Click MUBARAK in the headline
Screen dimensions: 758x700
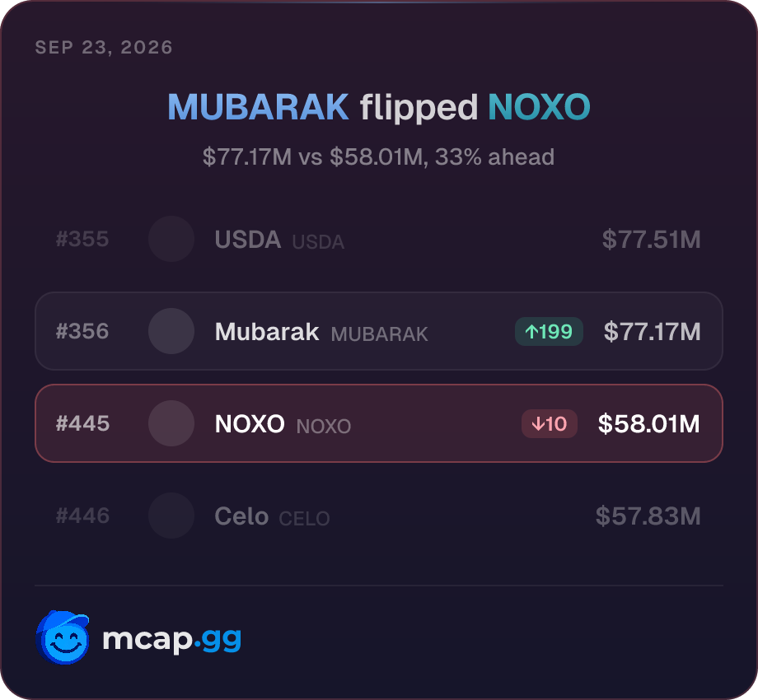point(258,107)
